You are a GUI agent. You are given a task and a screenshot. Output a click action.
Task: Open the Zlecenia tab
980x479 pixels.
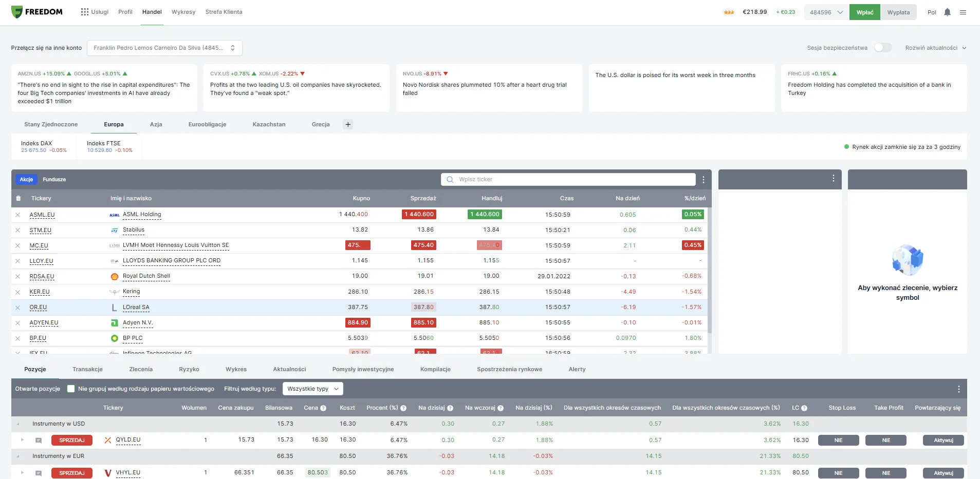pos(141,369)
